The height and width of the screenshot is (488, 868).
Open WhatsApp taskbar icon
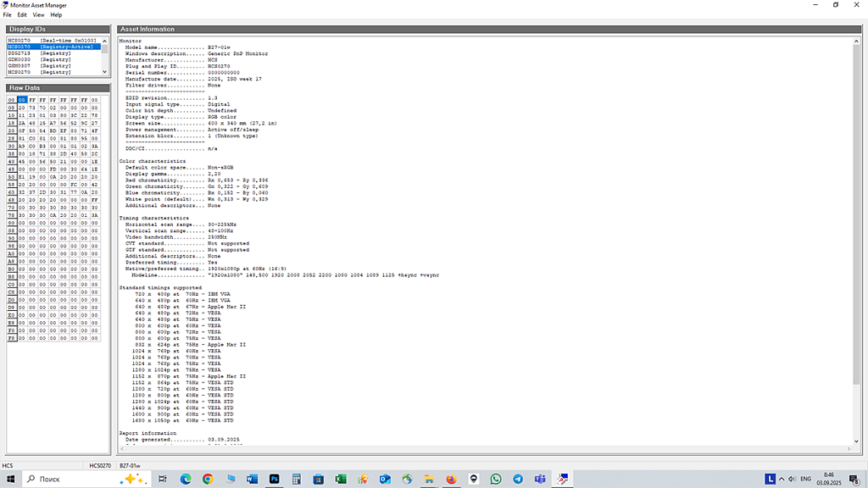[x=497, y=479]
